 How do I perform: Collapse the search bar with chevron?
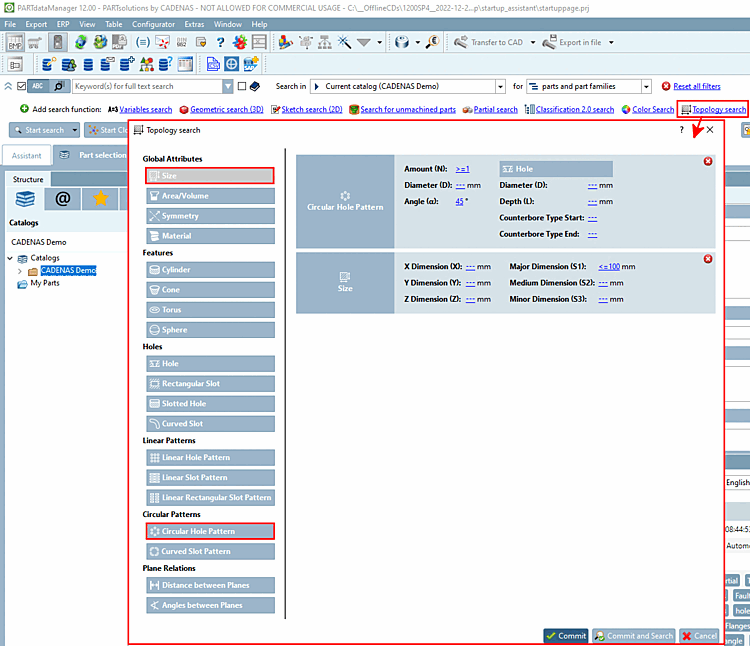[8, 87]
